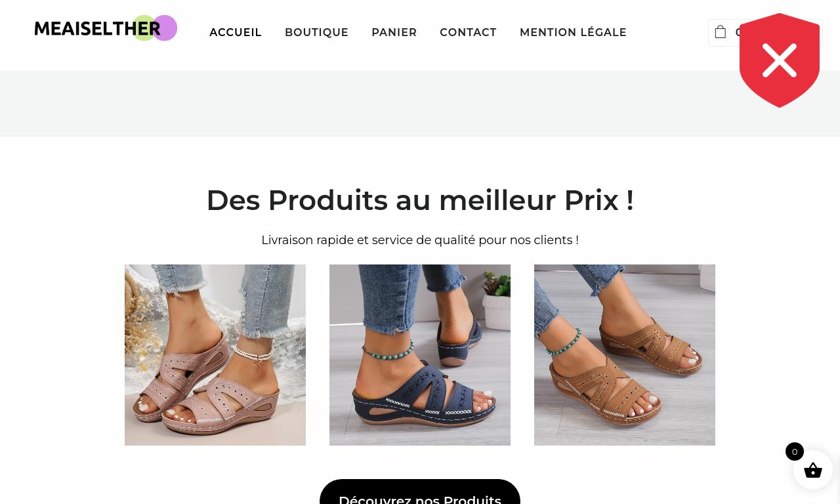The image size is (840, 504).
Task: Click the MEAISELTHER logo
Action: [x=106, y=28]
